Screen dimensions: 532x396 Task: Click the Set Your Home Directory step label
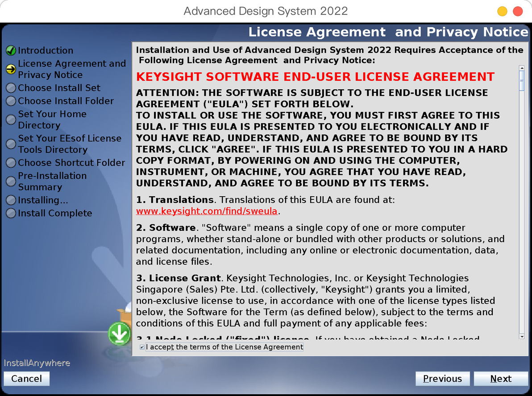pyautogui.click(x=52, y=120)
